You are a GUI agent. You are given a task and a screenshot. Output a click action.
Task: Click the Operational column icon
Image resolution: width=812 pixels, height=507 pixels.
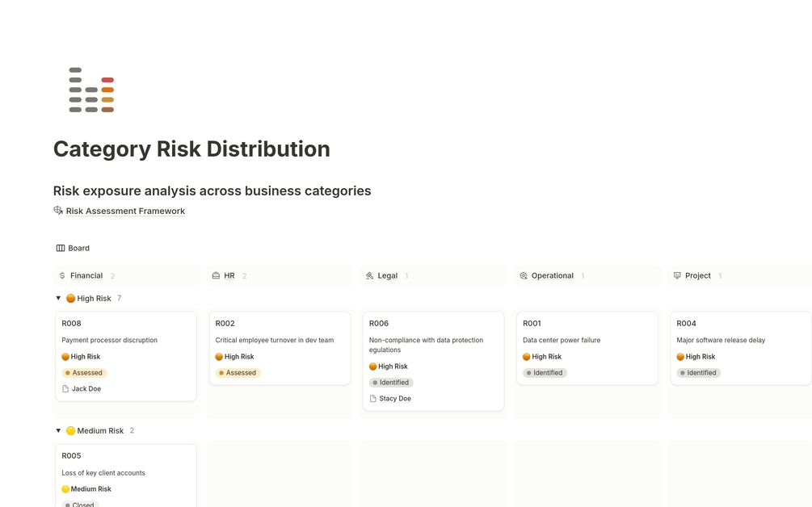[x=524, y=275]
